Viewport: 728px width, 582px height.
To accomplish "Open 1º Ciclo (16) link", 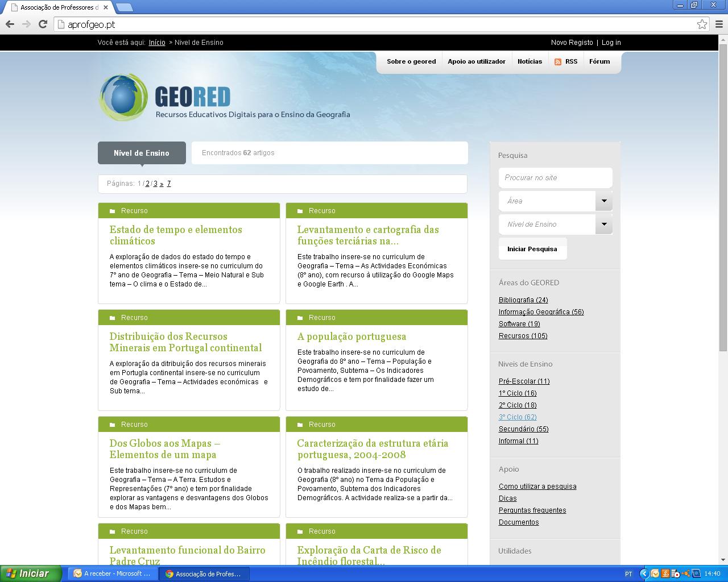I will point(518,393).
